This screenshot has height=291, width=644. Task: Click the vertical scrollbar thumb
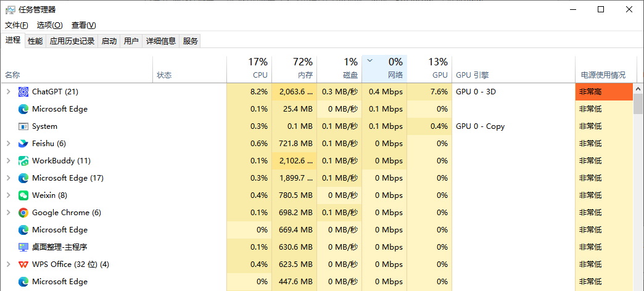click(x=638, y=104)
